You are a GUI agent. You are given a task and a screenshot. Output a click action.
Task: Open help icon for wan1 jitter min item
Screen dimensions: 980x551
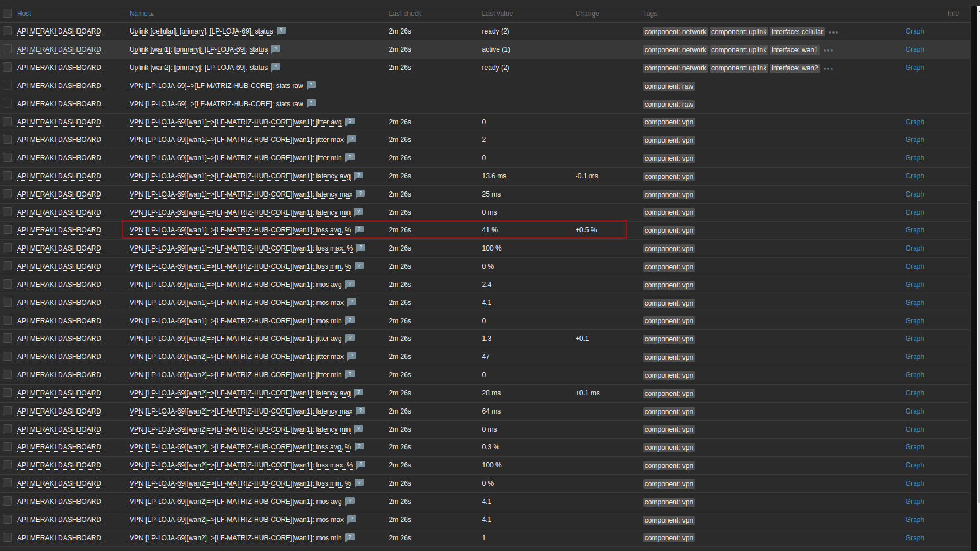(350, 157)
